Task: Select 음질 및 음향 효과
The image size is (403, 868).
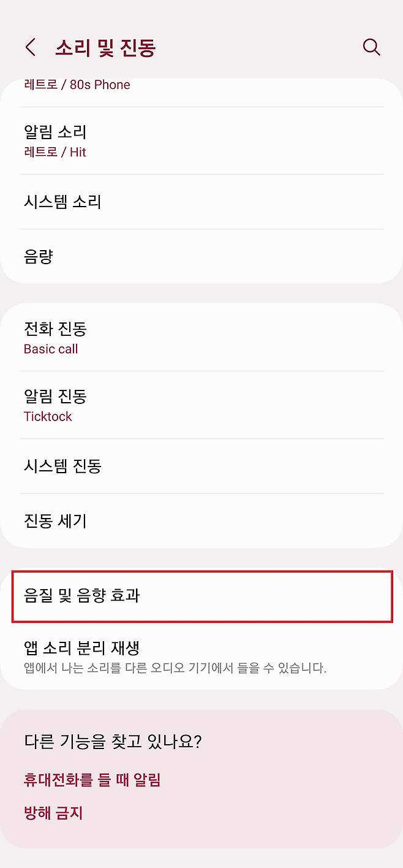Action: pyautogui.click(x=82, y=595)
